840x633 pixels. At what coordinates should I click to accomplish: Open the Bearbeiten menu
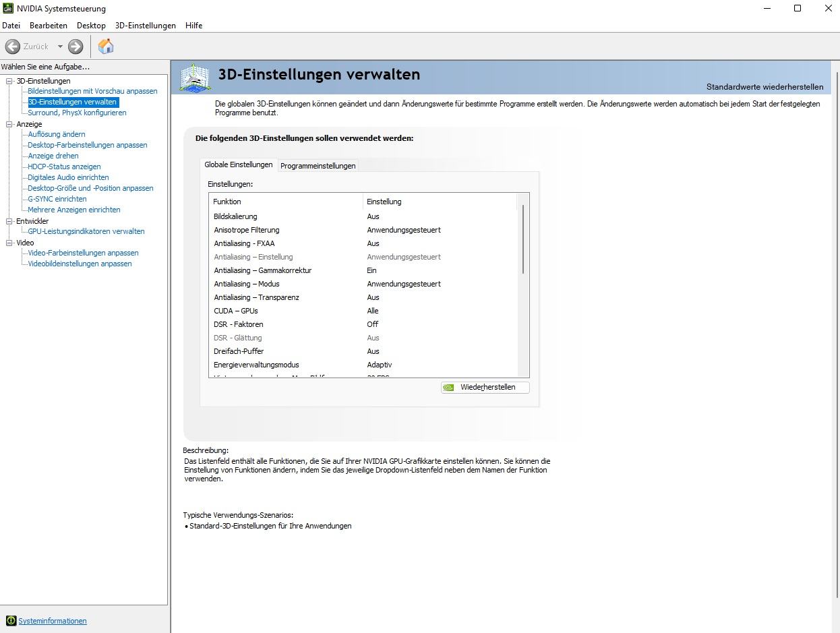coord(49,25)
